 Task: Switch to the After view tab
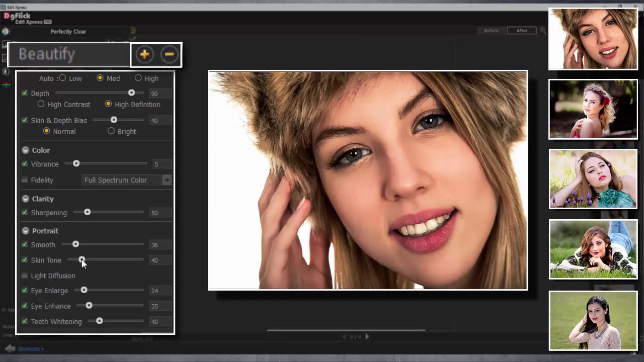[x=522, y=31]
